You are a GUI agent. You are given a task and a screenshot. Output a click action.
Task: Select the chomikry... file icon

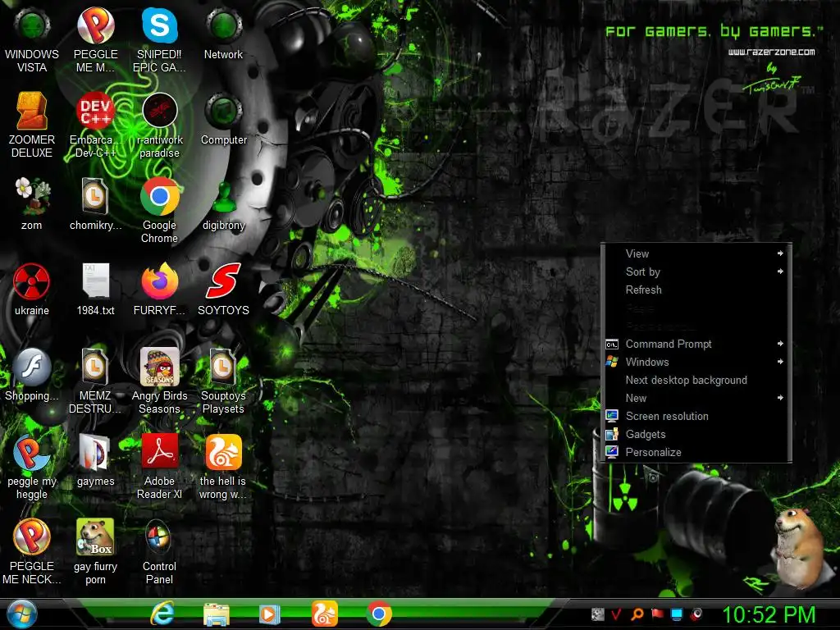95,204
